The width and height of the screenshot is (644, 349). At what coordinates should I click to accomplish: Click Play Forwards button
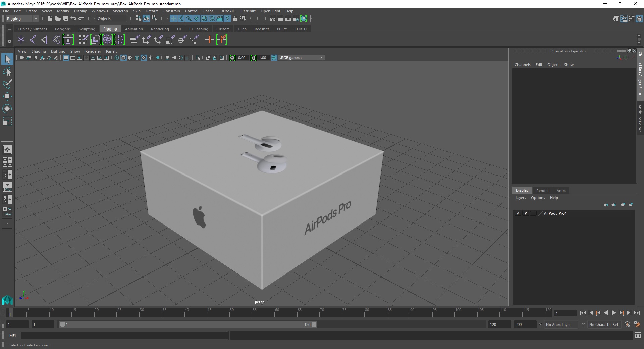[x=613, y=313]
